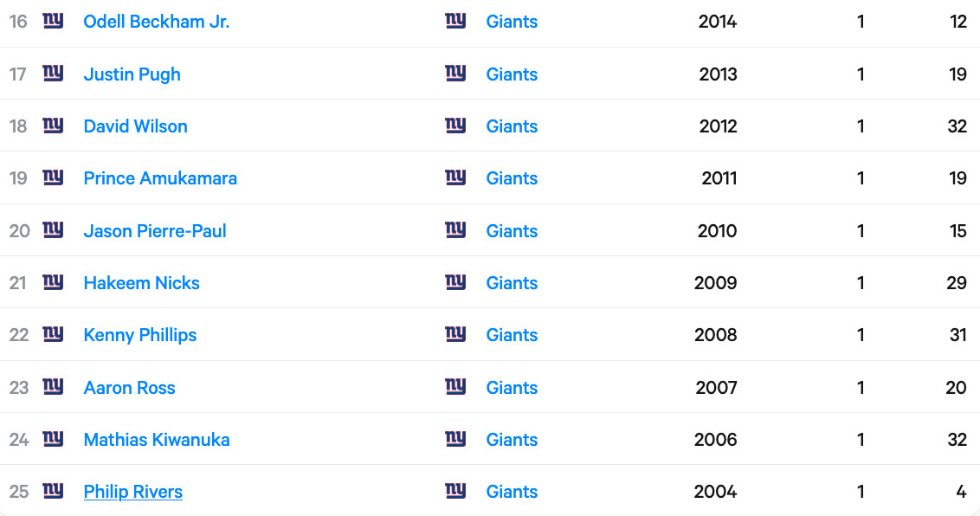Image resolution: width=980 pixels, height=516 pixels.
Task: View Hakeem Nicks player page
Action: tap(142, 283)
